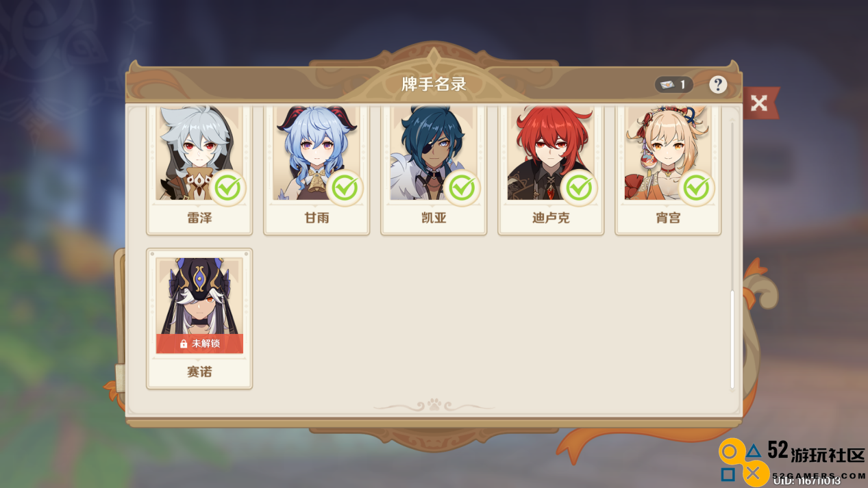The width and height of the screenshot is (868, 488).
Task: Choose the 宵宫 name label
Action: 668,218
